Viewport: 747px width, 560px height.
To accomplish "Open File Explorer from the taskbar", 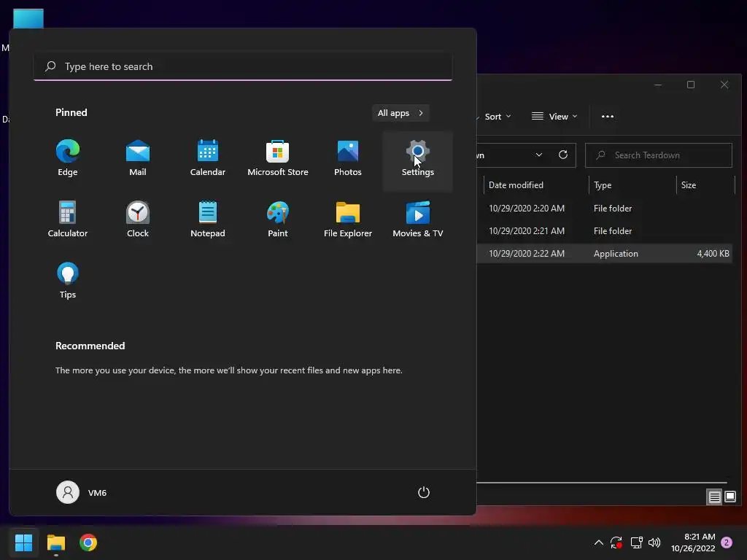I will tap(55, 542).
